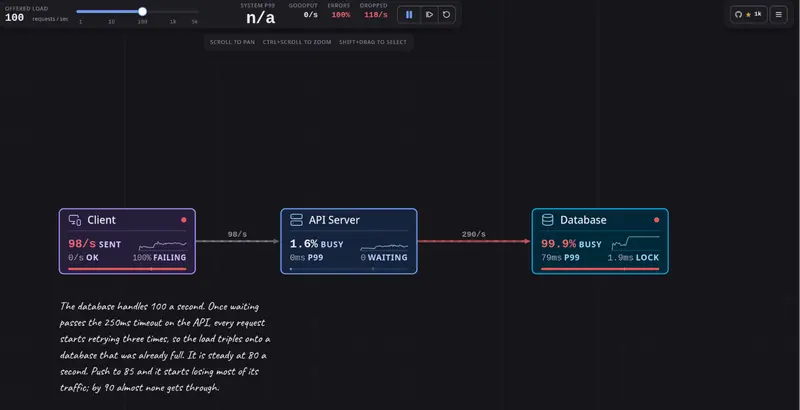Image resolution: width=800 pixels, height=410 pixels.
Task: Click the SHIFT+DRAG TO SELECT hint
Action: [373, 42]
